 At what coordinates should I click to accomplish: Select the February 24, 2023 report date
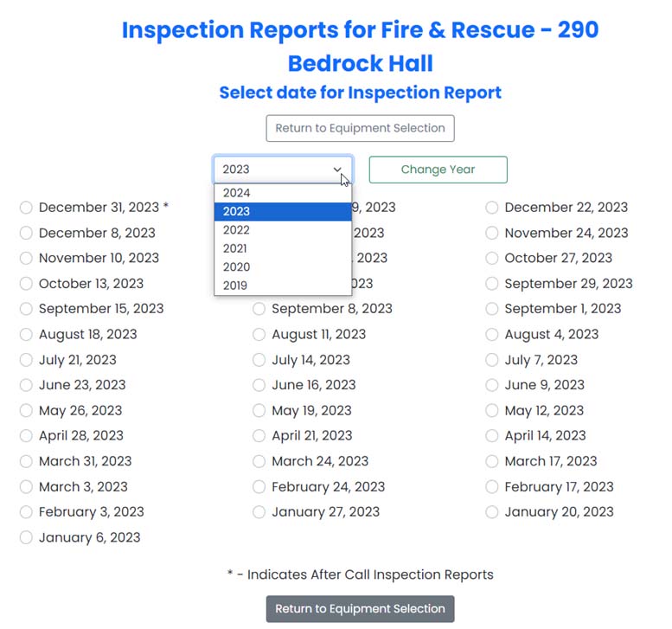point(259,487)
